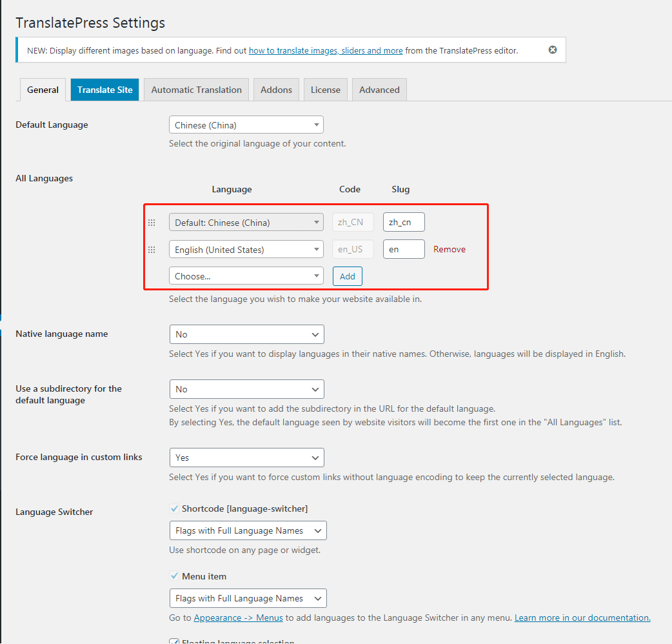This screenshot has width=672, height=644.
Task: Click the Add language button
Action: pos(348,276)
